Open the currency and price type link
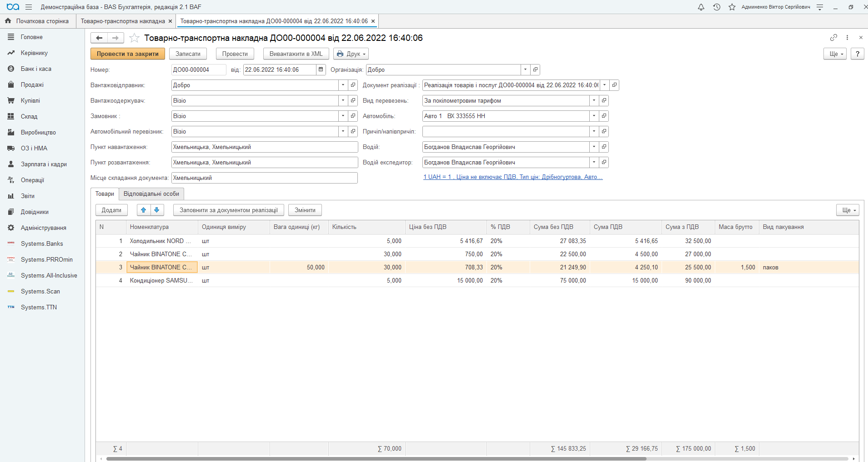Viewport: 868px width, 462px height. 512,177
